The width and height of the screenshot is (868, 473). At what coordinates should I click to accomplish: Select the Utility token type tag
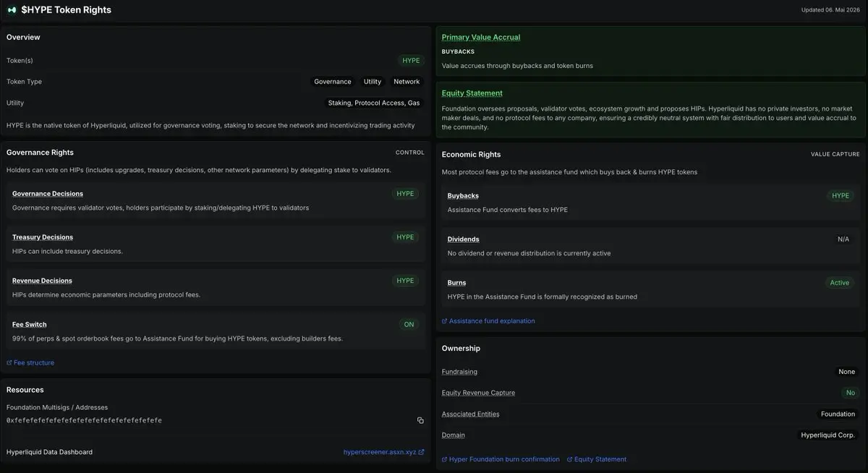tap(373, 82)
